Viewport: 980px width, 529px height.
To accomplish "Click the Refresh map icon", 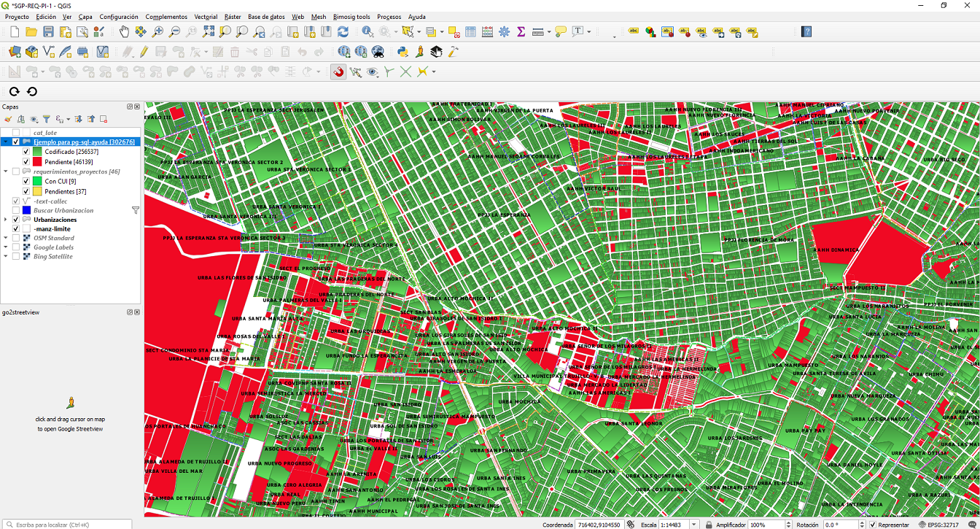I will [x=343, y=31].
